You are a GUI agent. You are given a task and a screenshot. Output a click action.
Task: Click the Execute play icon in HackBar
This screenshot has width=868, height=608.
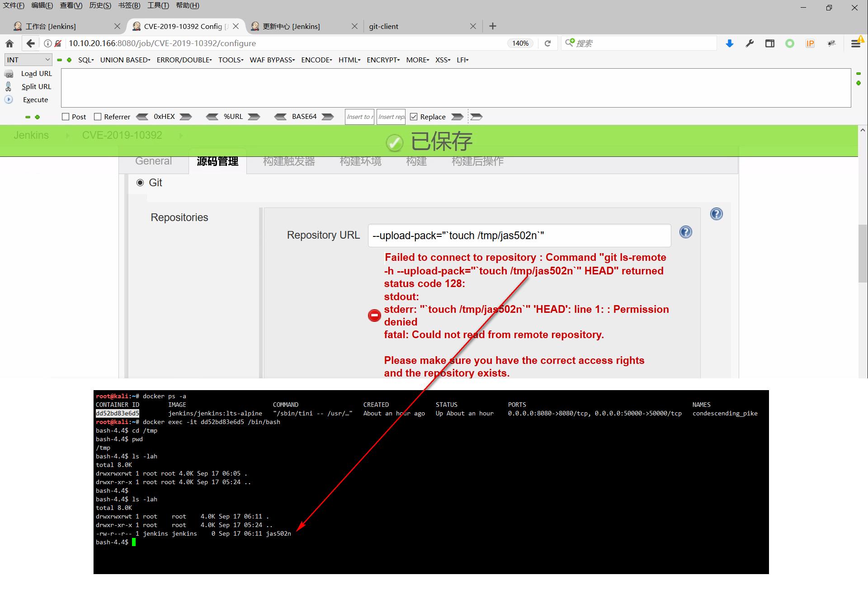pyautogui.click(x=9, y=99)
